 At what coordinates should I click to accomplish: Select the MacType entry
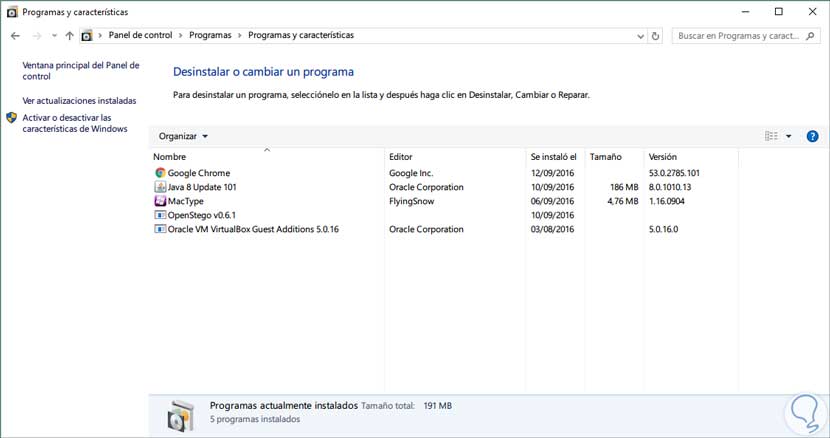(x=185, y=201)
